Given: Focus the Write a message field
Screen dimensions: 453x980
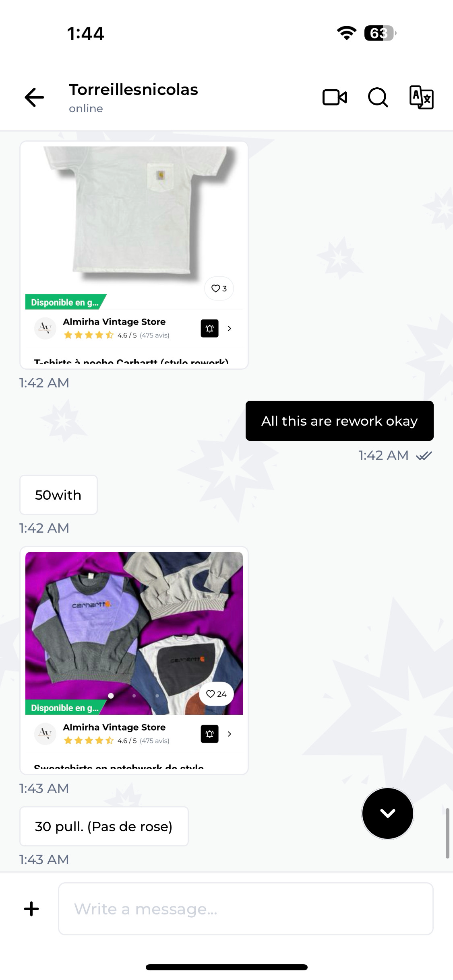Looking at the screenshot, I should point(246,909).
